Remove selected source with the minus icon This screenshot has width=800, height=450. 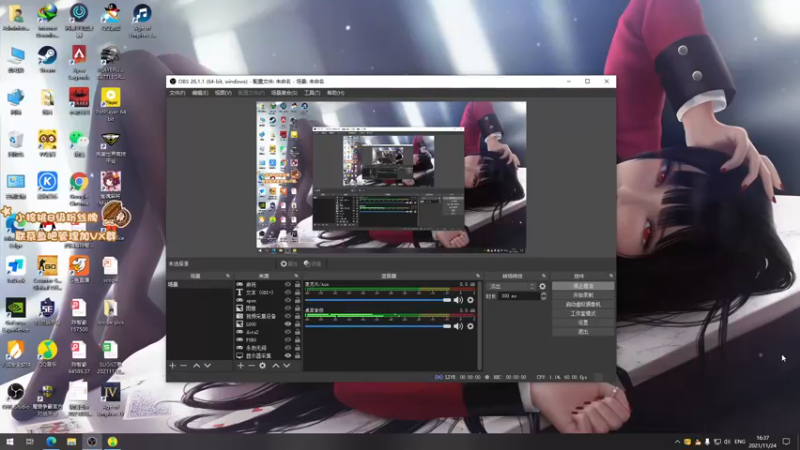tap(252, 366)
